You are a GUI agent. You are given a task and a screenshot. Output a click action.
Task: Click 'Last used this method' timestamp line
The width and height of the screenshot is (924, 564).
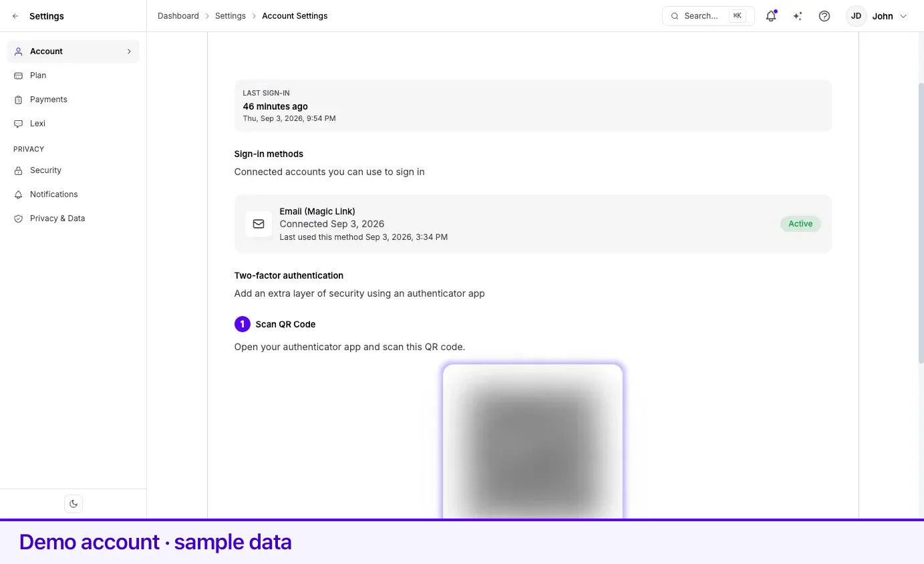point(363,237)
